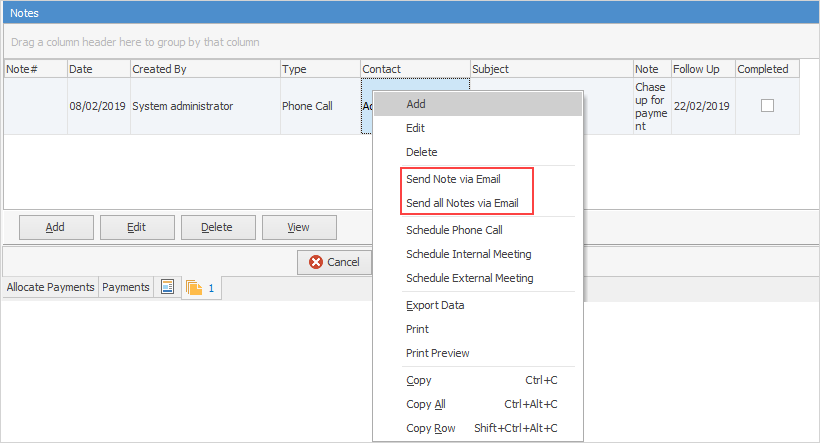Sort by the Note column header
Screen dimensions: 820x443
click(652, 69)
